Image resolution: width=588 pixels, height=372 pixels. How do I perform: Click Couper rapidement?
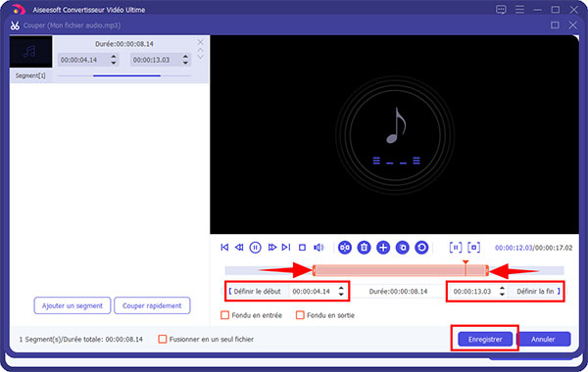click(152, 305)
